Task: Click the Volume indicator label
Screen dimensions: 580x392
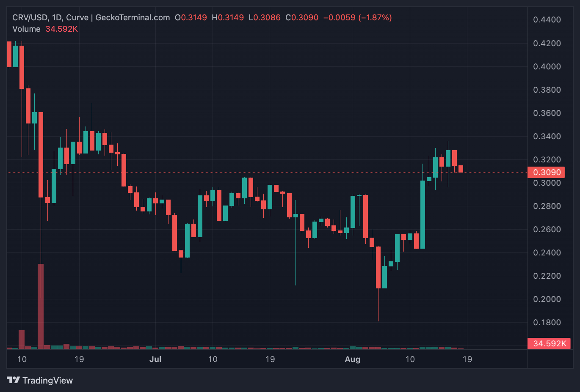Action: [x=26, y=29]
